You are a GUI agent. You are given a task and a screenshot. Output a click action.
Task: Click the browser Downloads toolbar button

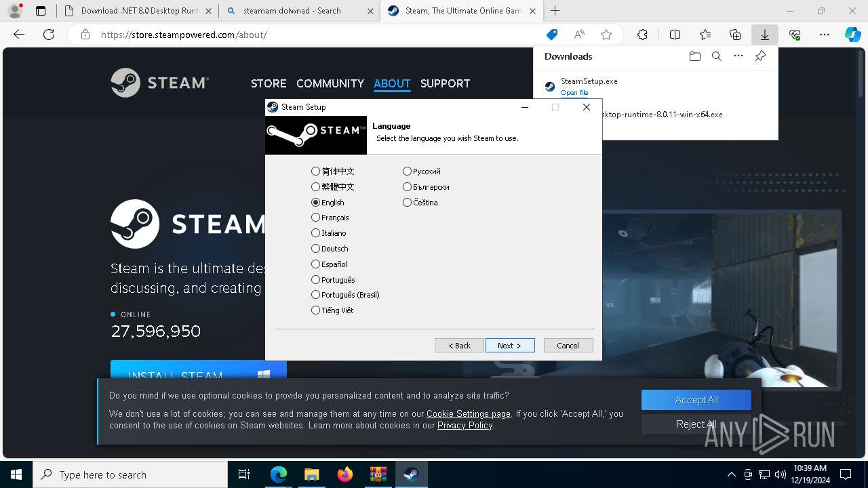coord(764,35)
